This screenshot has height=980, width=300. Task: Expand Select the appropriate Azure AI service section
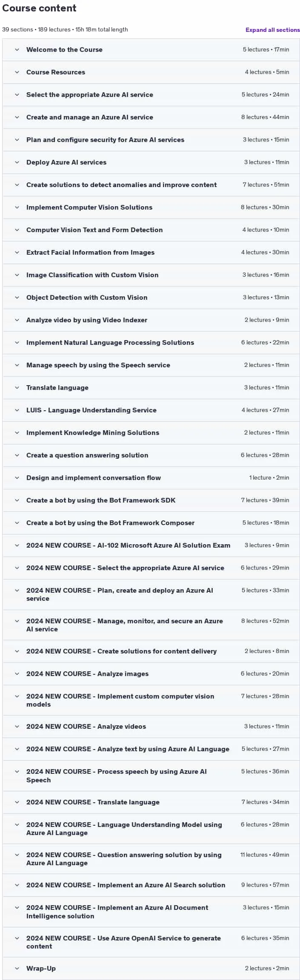point(151,95)
